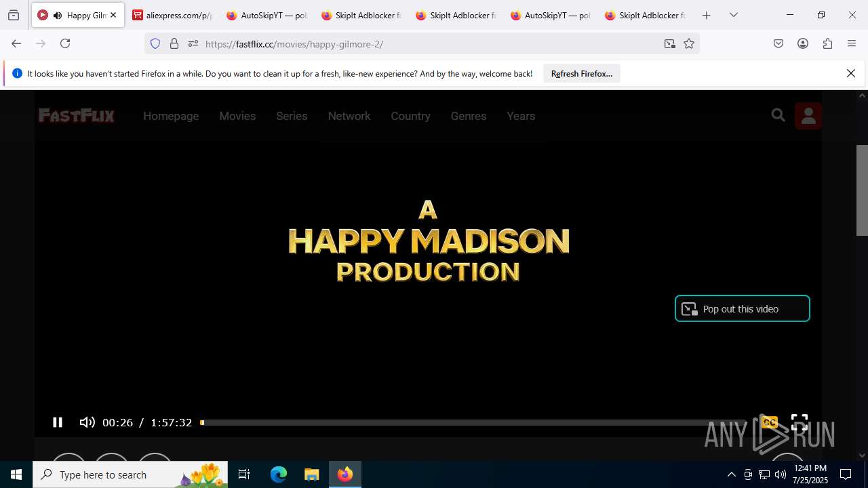Open the Movies menu

tap(237, 116)
